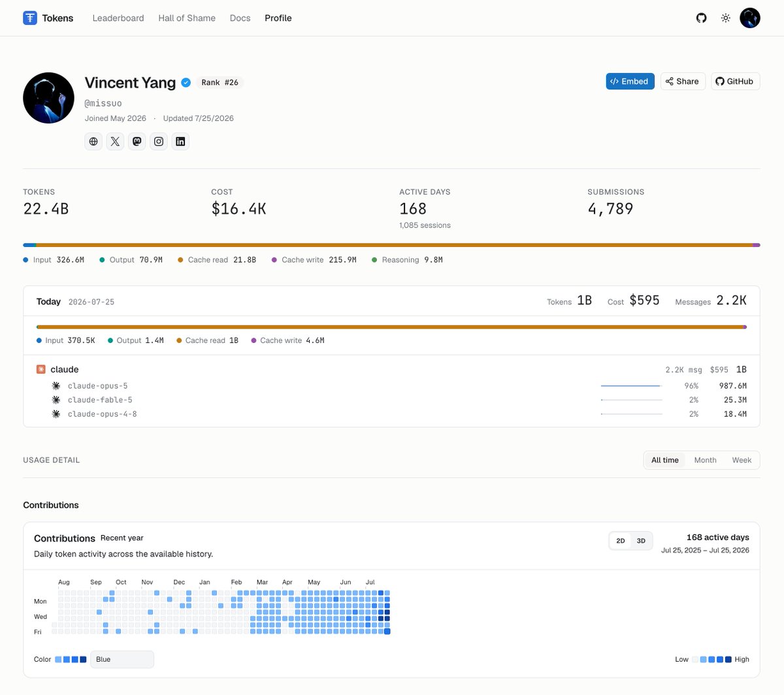Switch usage detail to Week

(x=742, y=460)
